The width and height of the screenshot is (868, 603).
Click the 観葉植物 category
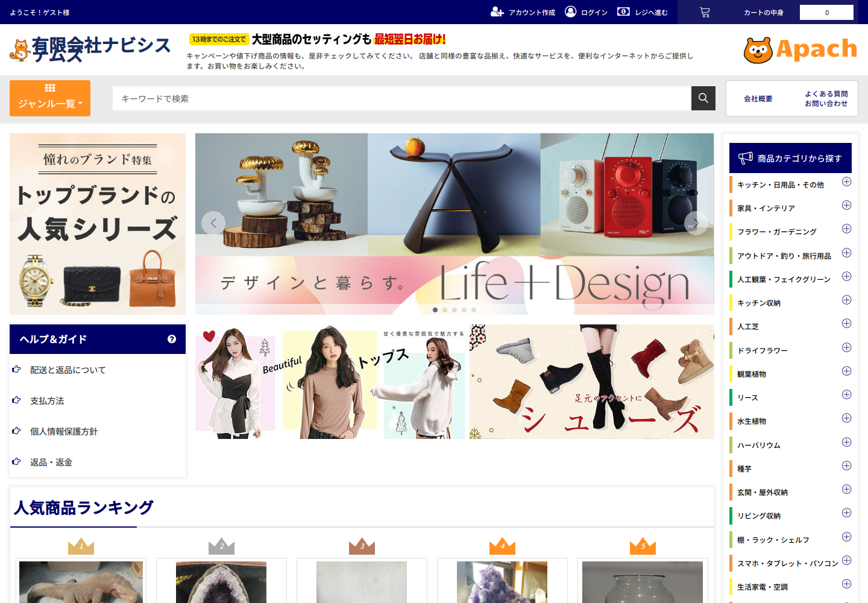coord(751,374)
